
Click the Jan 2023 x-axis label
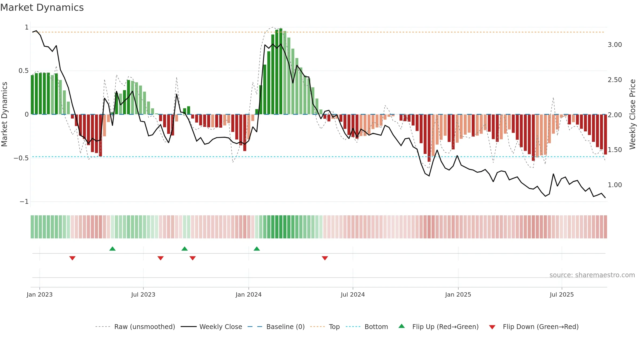[x=40, y=294]
